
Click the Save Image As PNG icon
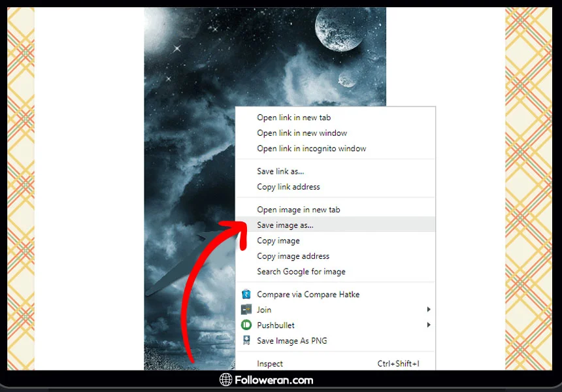(x=246, y=340)
